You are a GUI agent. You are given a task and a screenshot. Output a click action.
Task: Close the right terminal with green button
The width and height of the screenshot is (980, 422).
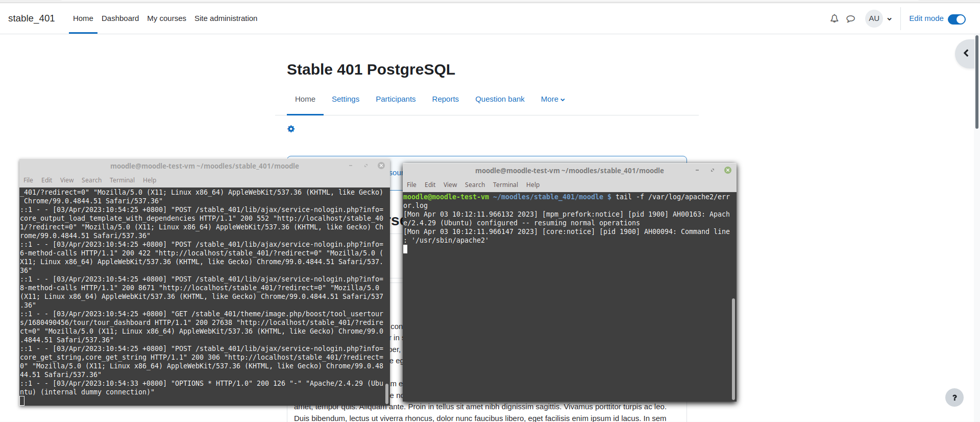click(728, 170)
